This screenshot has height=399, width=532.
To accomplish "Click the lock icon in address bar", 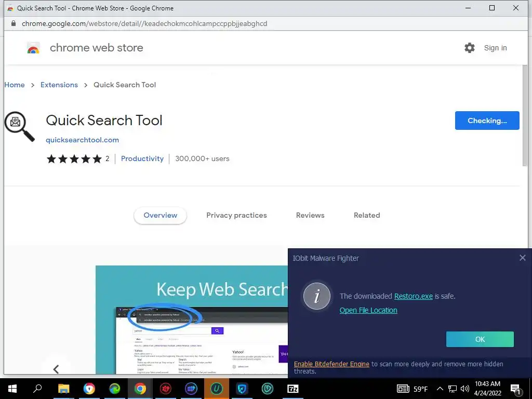I will [x=13, y=23].
